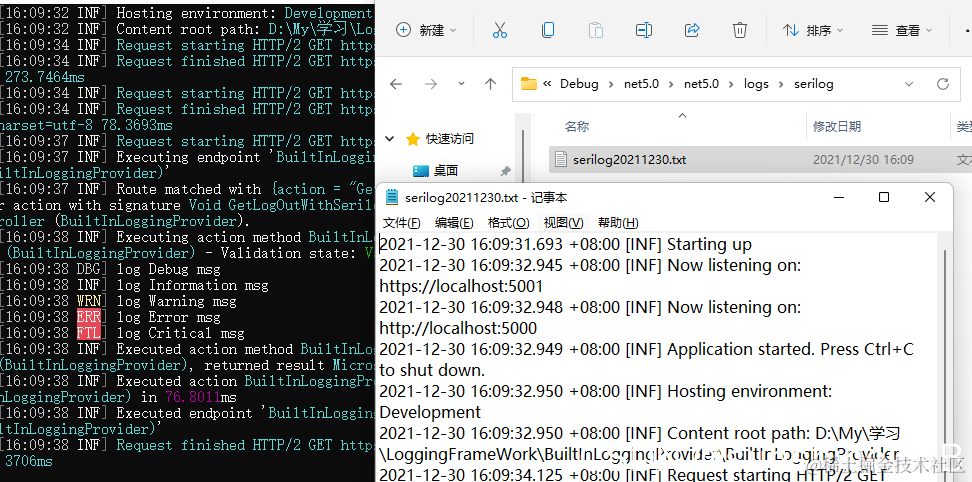Viewport: 972px width, 482px height.
Task: Open the View (视图) menu in Notepad
Action: 563,222
